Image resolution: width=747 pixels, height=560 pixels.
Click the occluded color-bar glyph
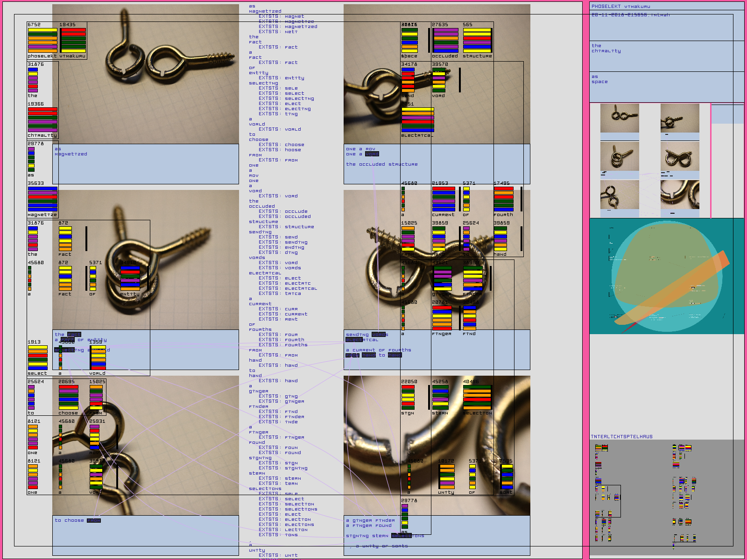click(x=445, y=40)
